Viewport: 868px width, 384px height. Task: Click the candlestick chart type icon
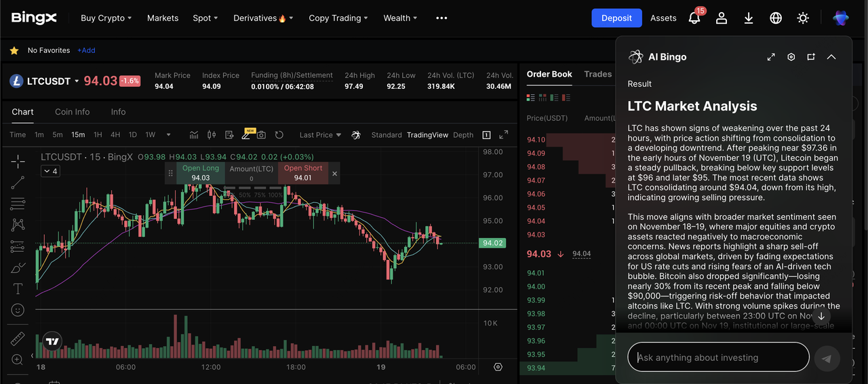(x=212, y=135)
